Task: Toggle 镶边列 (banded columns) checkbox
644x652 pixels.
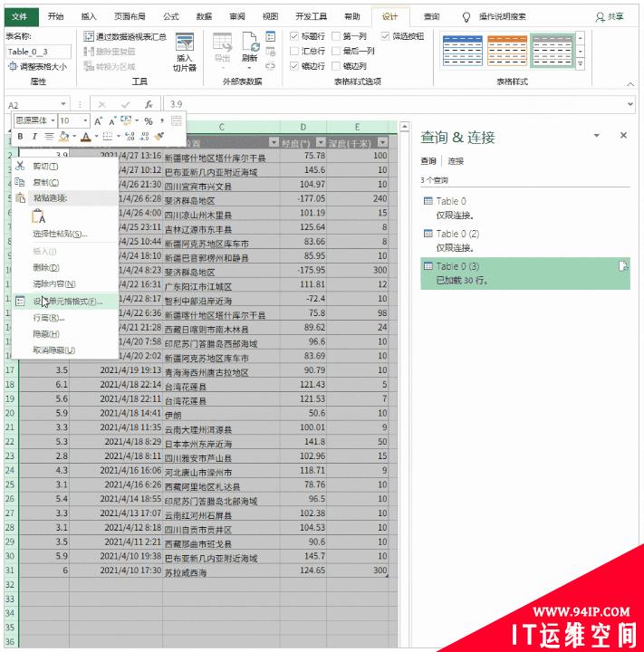Action: pos(336,66)
